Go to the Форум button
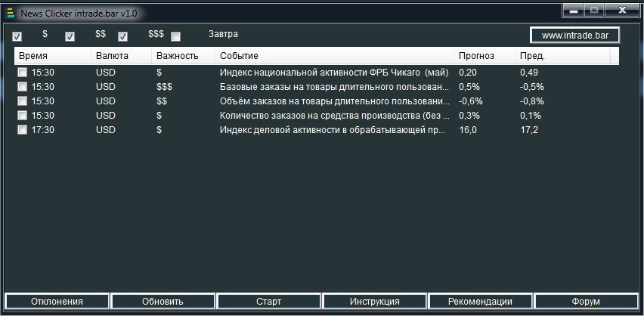644x316 pixels. pyautogui.click(x=586, y=301)
